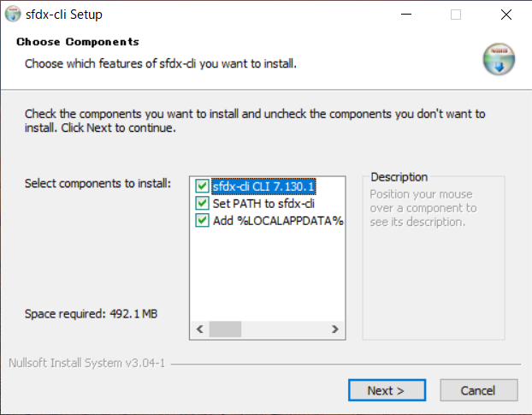Toggle the Set PATH to sfdx-cli checkbox

[x=202, y=204]
